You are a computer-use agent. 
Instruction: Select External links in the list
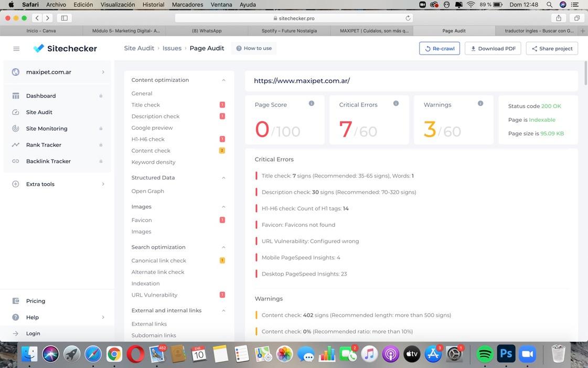pyautogui.click(x=149, y=324)
